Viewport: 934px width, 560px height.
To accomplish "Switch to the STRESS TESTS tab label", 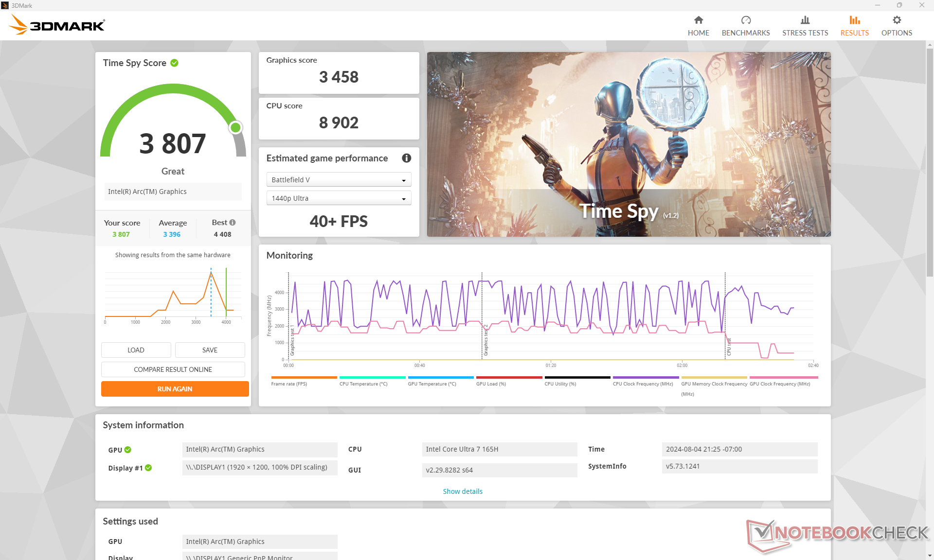I will (805, 33).
